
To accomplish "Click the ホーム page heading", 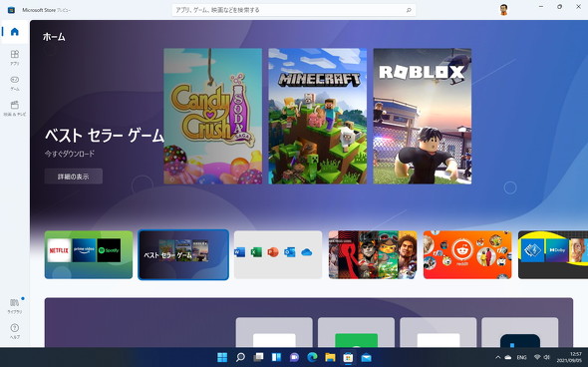I will (54, 37).
